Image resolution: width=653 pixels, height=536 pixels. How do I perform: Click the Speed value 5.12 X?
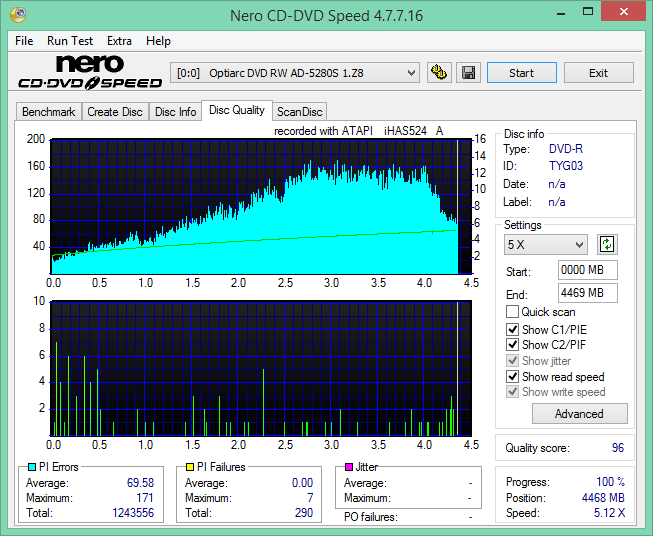(x=609, y=512)
